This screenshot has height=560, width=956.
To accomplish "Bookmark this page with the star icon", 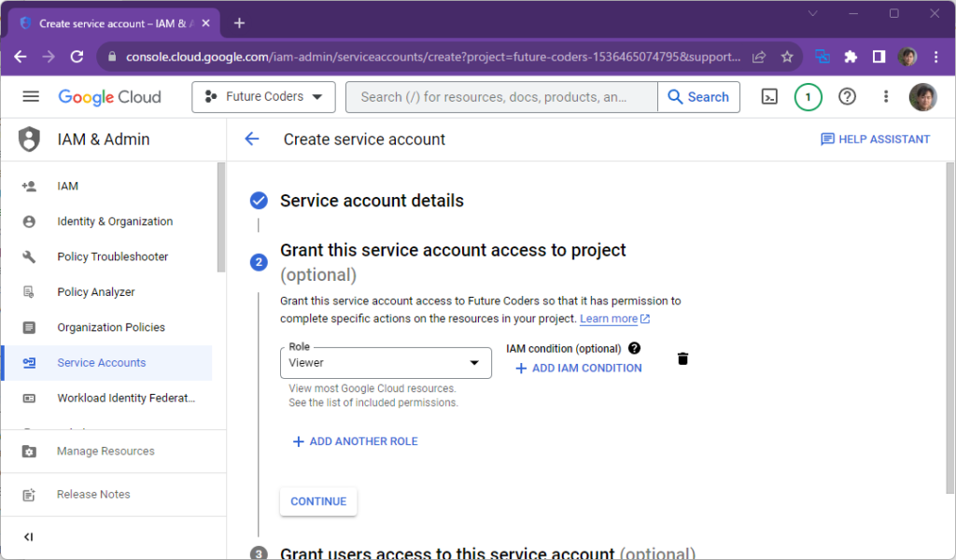I will [787, 57].
